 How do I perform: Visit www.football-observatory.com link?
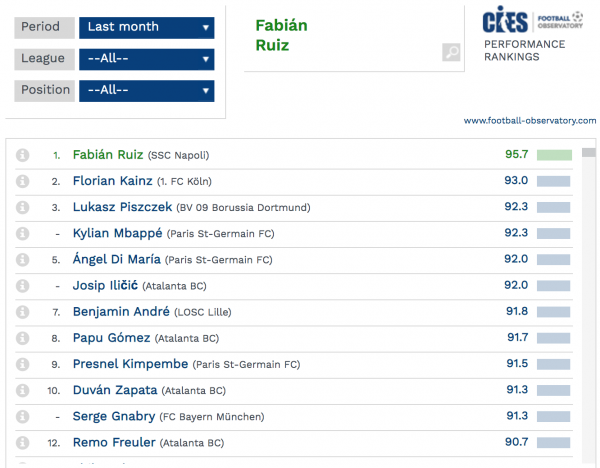point(529,121)
